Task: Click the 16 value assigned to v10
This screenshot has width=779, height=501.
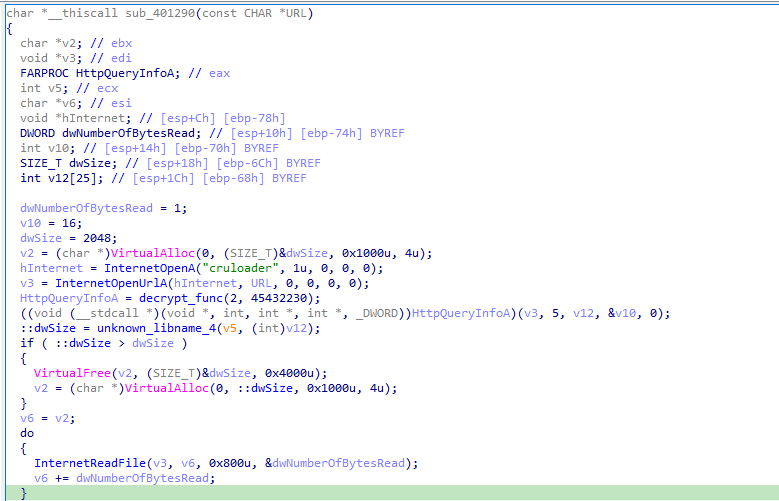Action: (67, 224)
